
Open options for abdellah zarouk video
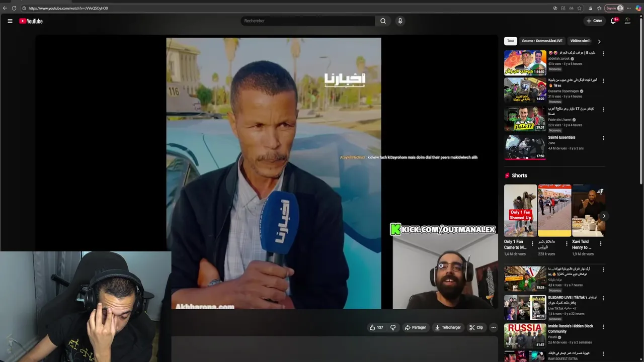tap(603, 53)
